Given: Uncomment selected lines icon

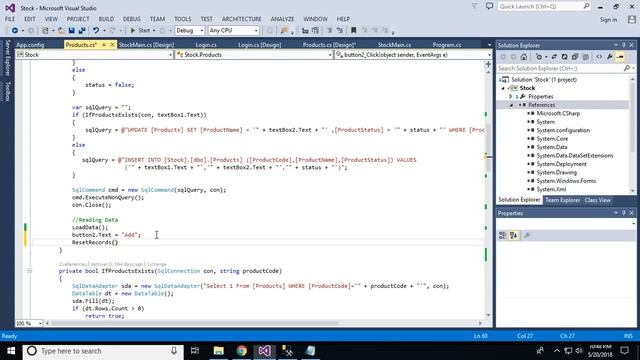Looking at the screenshot, I should click(x=340, y=31).
